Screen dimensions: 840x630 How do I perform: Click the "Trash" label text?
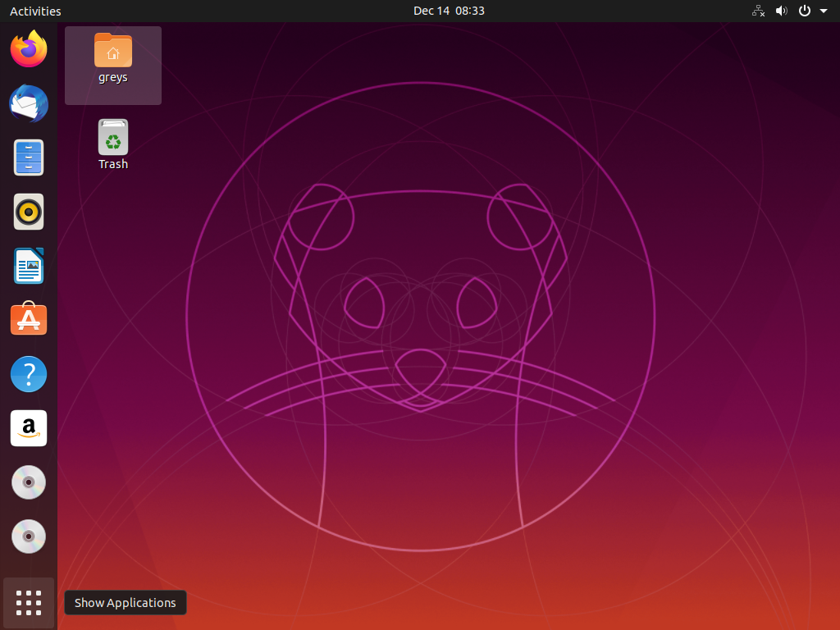pyautogui.click(x=113, y=164)
